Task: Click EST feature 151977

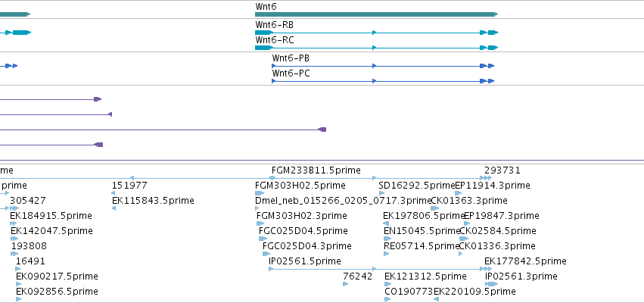Action: point(114,193)
